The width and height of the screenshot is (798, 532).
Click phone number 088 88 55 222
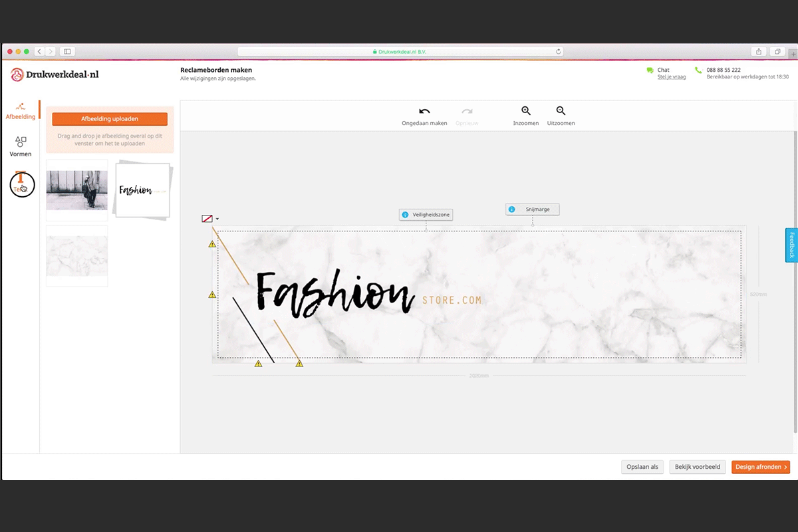[x=724, y=70]
